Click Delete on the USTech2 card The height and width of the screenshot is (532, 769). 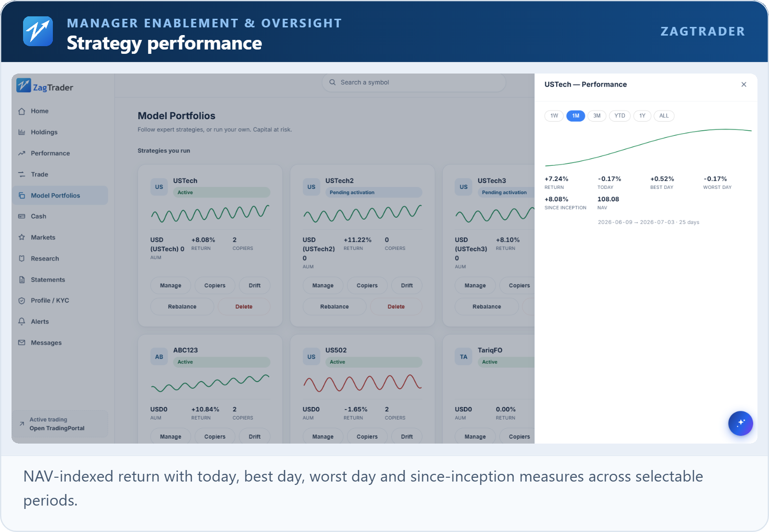(x=397, y=307)
